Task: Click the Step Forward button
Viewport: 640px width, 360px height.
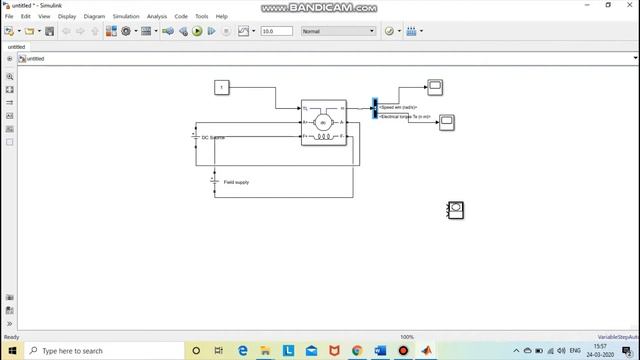Action: pos(211,31)
